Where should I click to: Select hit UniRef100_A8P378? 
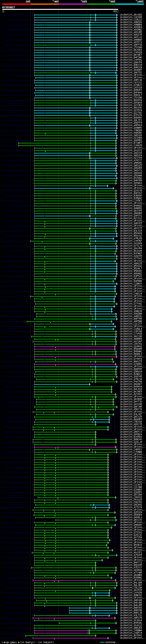pos(131,618)
